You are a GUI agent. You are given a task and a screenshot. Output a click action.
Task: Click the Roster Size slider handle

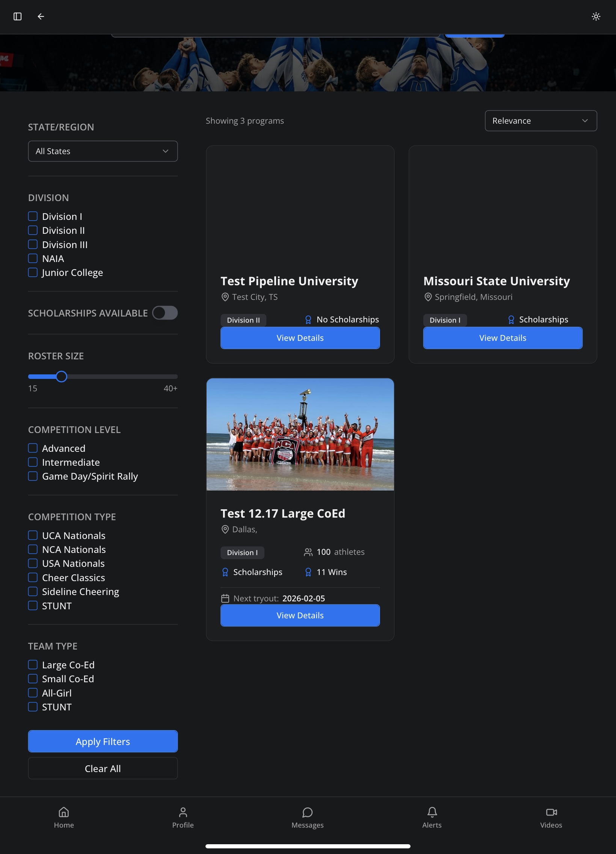[x=61, y=377]
